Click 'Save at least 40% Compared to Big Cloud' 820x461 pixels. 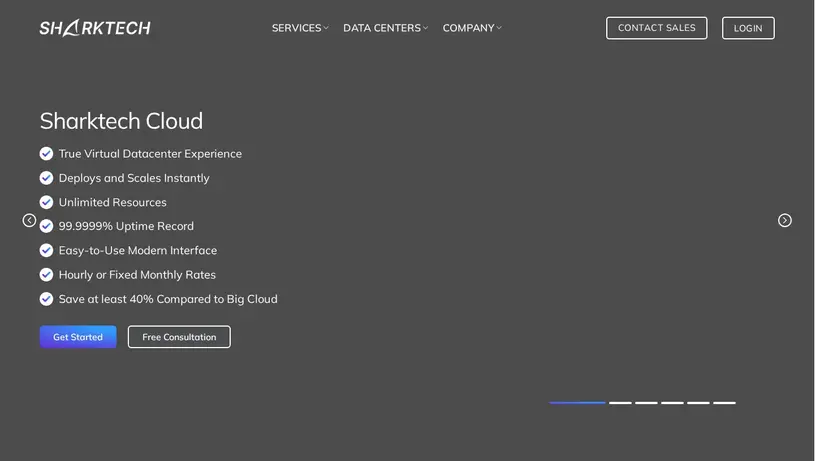168,299
